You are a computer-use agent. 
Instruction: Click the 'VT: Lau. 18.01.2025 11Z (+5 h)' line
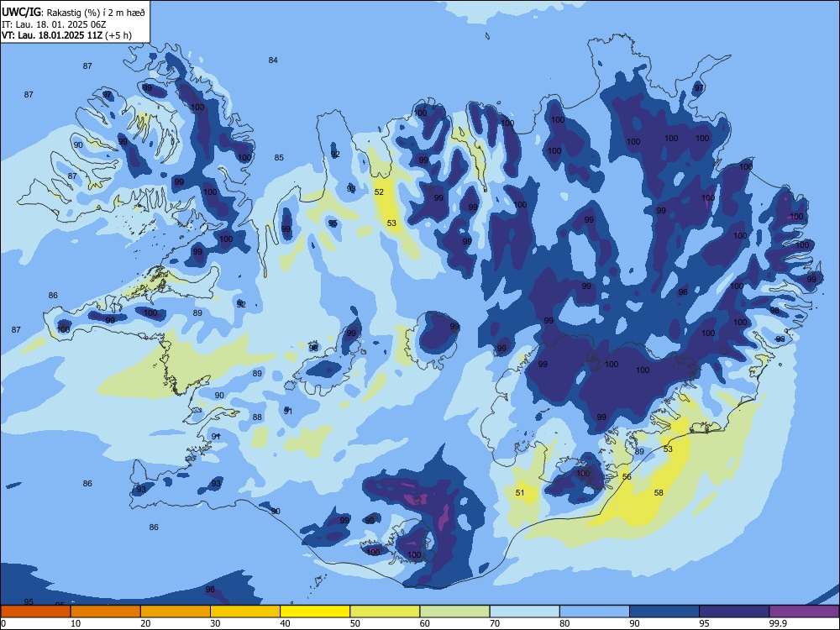pos(66,35)
